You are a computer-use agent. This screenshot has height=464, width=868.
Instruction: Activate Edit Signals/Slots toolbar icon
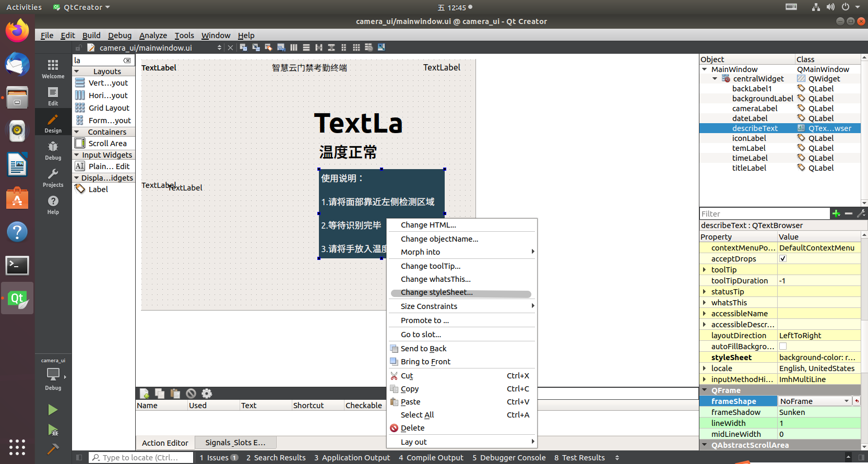256,47
